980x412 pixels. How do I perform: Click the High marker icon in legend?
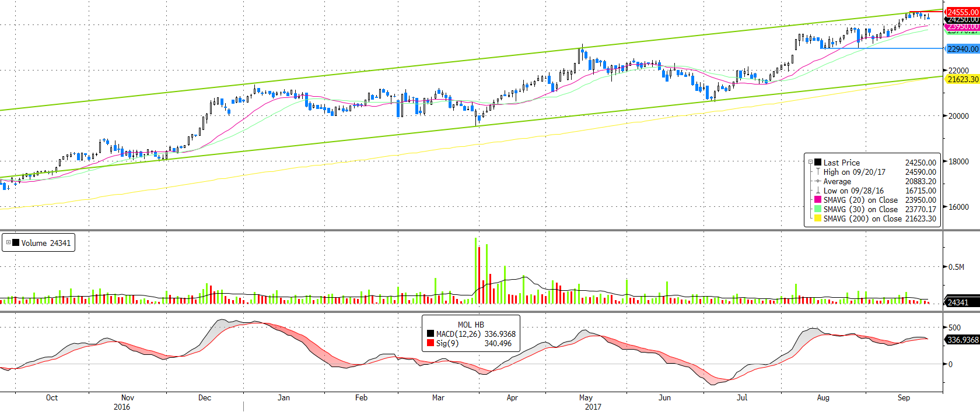click(818, 172)
